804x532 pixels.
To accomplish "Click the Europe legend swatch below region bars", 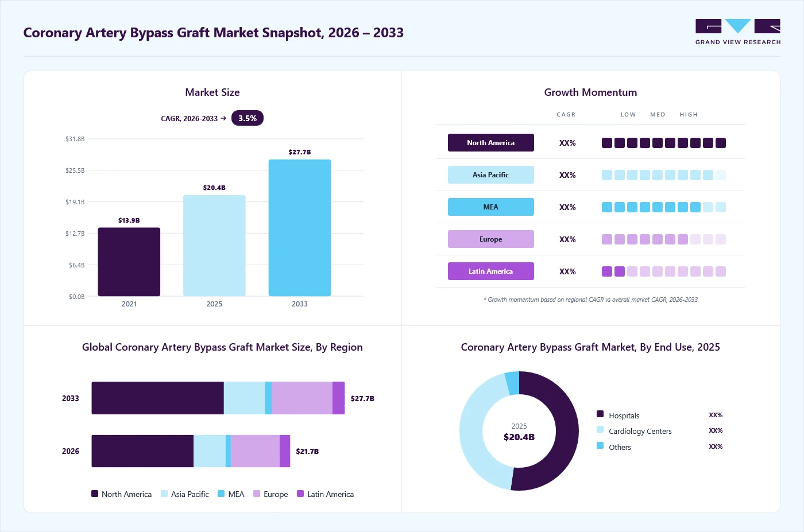I will [x=257, y=494].
